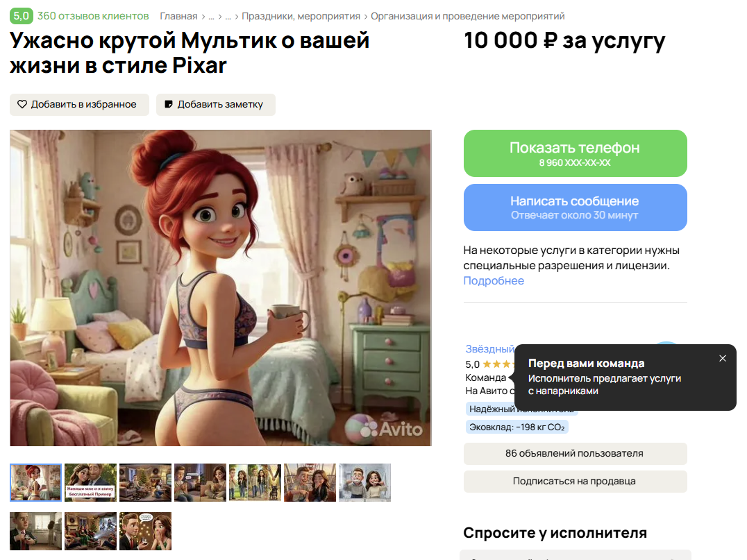Click the heart icon to add to favorites

tap(22, 104)
